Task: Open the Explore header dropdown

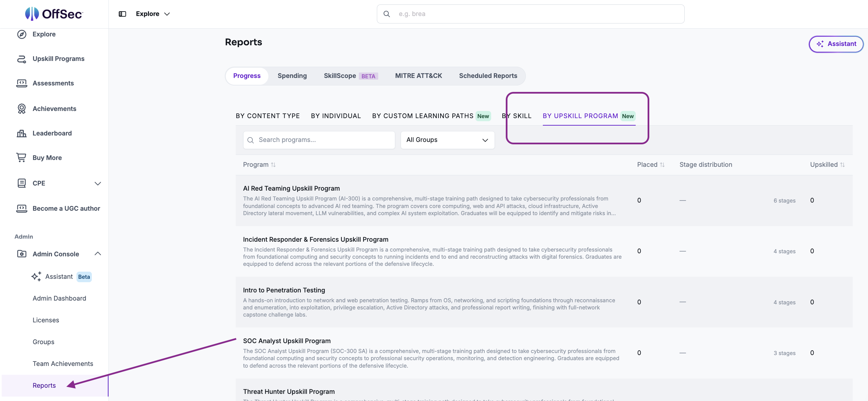Action: click(153, 14)
